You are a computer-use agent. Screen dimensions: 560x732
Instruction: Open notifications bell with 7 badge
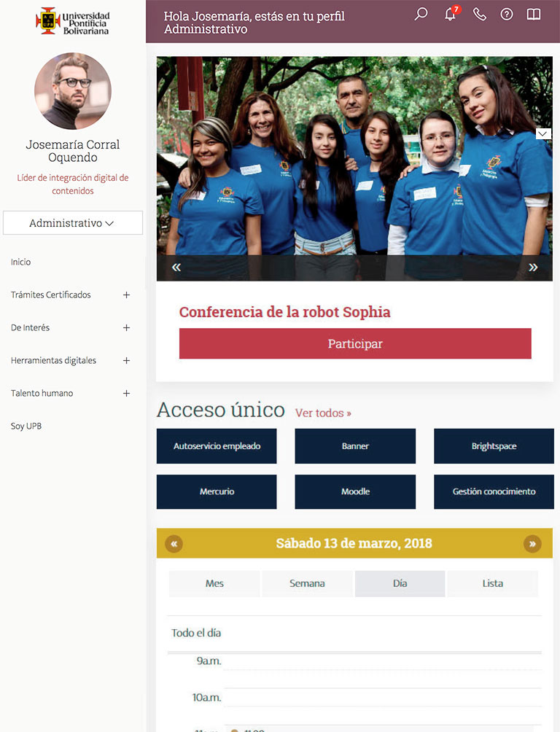click(x=451, y=13)
